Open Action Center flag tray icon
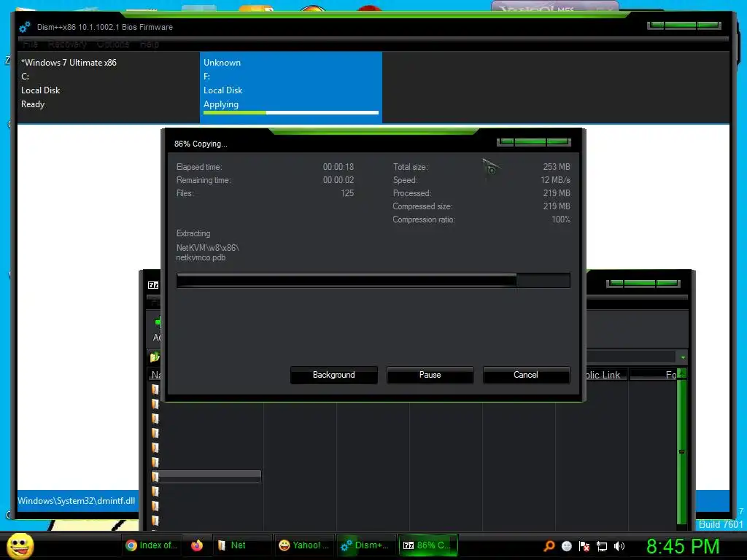 pyautogui.click(x=584, y=545)
